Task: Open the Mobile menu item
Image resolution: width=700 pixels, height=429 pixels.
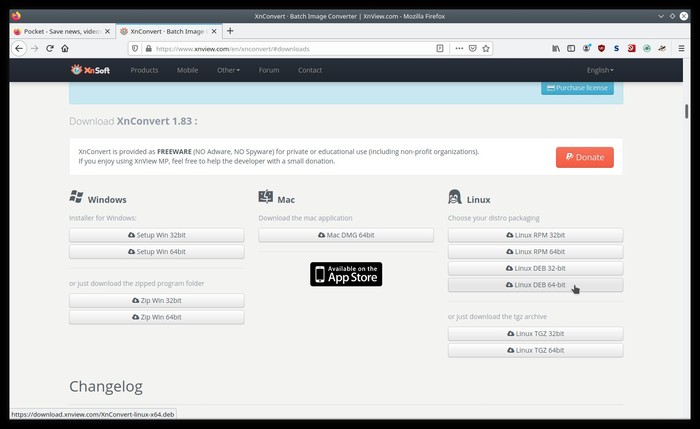Action: [188, 70]
